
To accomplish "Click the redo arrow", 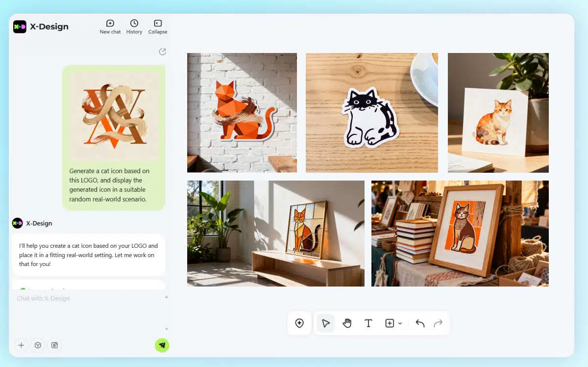I will pyautogui.click(x=438, y=323).
